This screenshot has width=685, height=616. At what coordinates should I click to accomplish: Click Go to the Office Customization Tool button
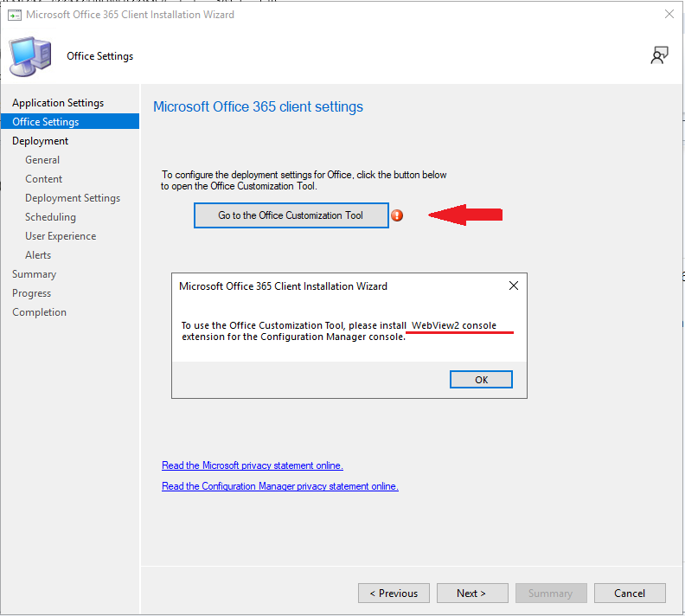coord(291,215)
